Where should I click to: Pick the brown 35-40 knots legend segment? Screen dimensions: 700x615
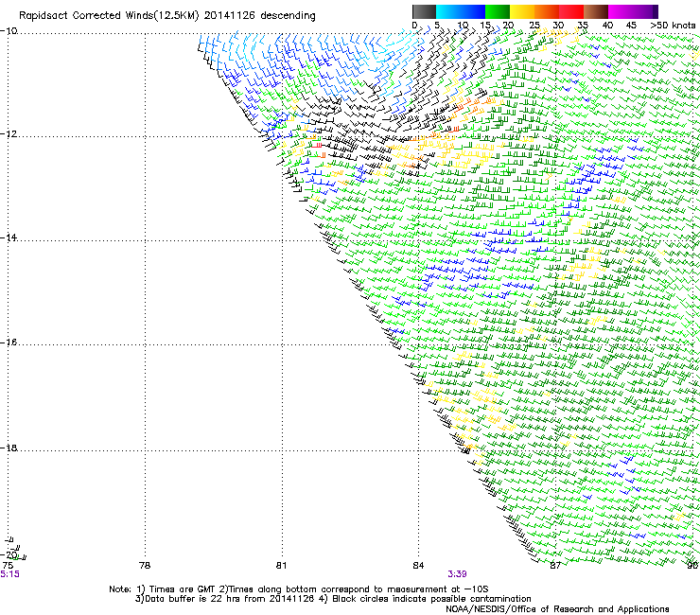(x=596, y=11)
